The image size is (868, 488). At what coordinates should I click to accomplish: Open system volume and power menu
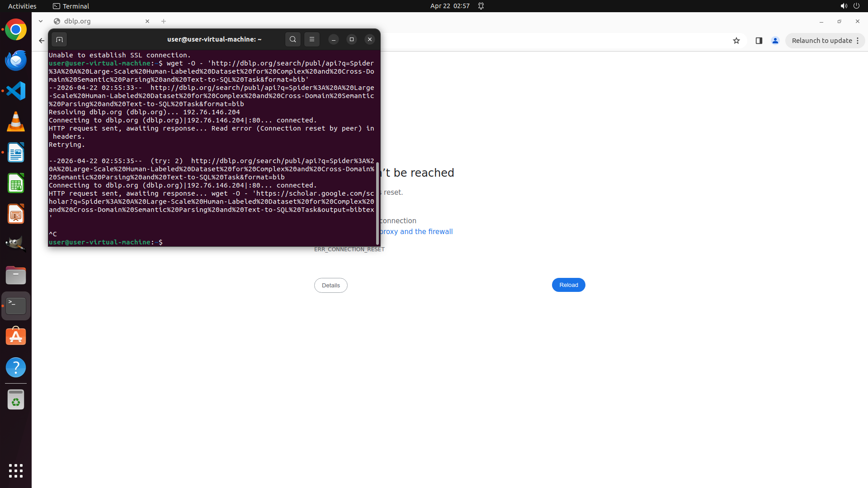(850, 6)
